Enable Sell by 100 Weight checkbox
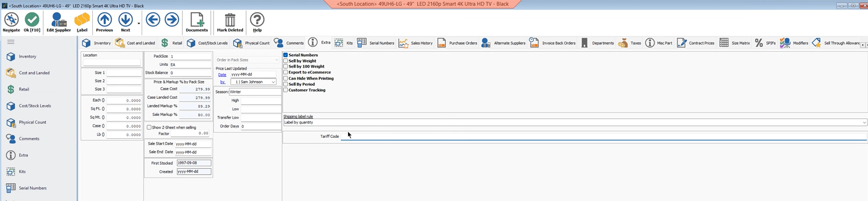Viewport: 868px width, 201px height. point(285,66)
